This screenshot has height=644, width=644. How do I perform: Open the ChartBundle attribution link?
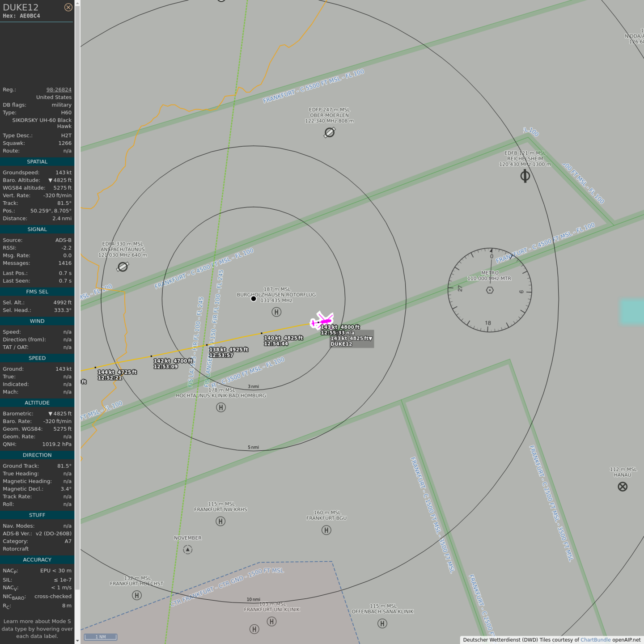pos(595,640)
